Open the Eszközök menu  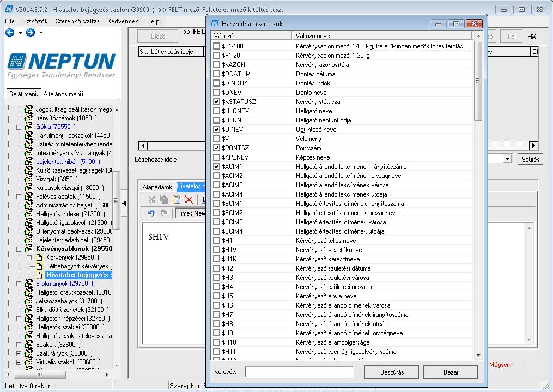(x=35, y=21)
